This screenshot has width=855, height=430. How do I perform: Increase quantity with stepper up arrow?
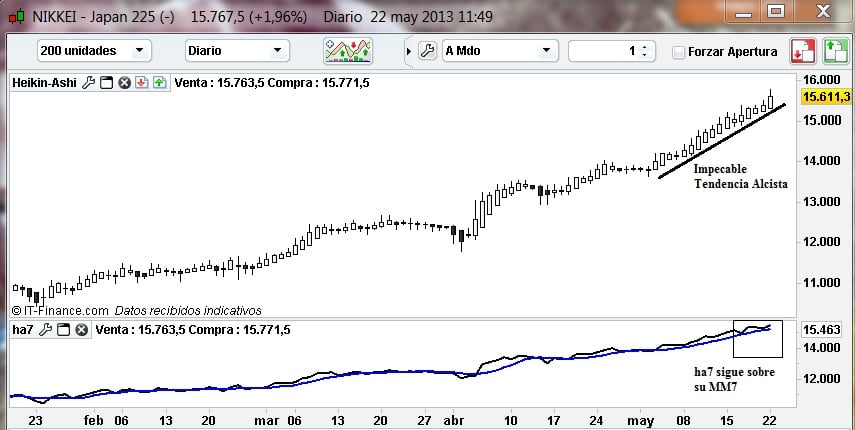645,47
